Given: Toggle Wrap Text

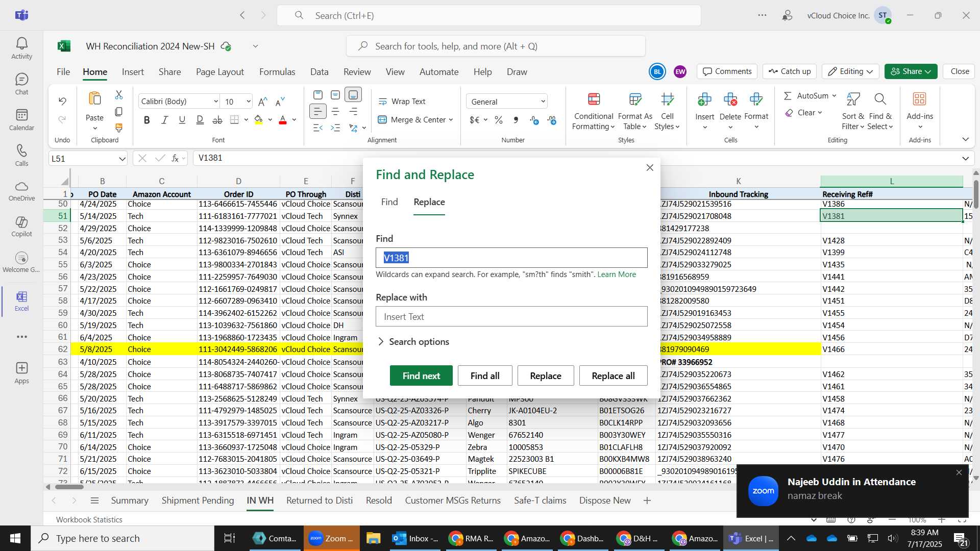Looking at the screenshot, I should point(402,102).
